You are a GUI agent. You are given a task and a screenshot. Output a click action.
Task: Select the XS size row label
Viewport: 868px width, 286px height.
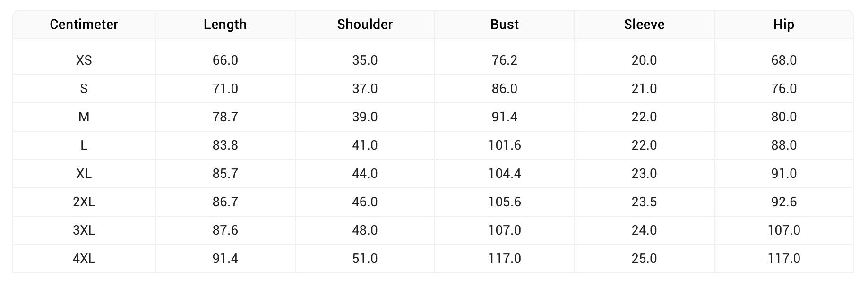coord(84,60)
